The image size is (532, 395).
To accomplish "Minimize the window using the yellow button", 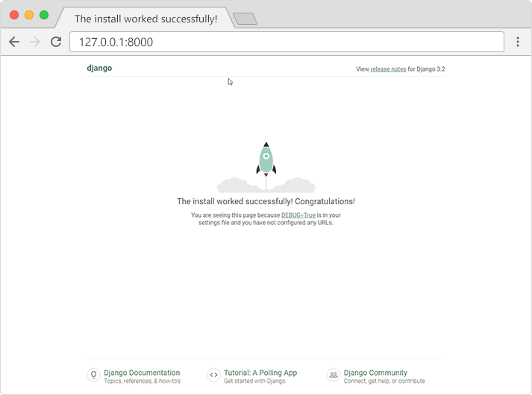I will (29, 15).
